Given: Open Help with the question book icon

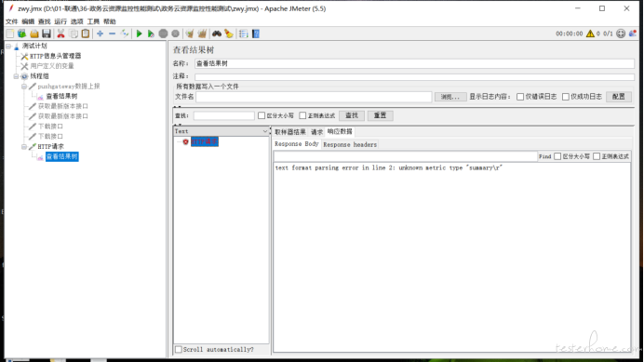Looking at the screenshot, I should tap(256, 34).
